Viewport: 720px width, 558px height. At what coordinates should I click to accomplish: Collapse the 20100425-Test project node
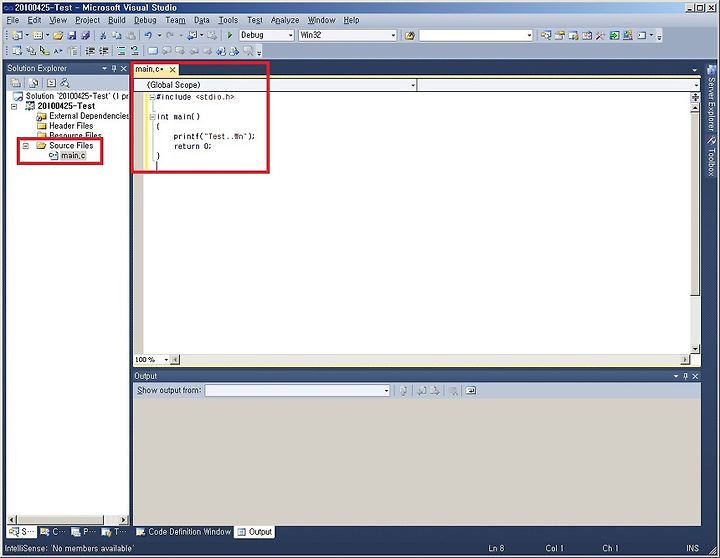(x=14, y=107)
